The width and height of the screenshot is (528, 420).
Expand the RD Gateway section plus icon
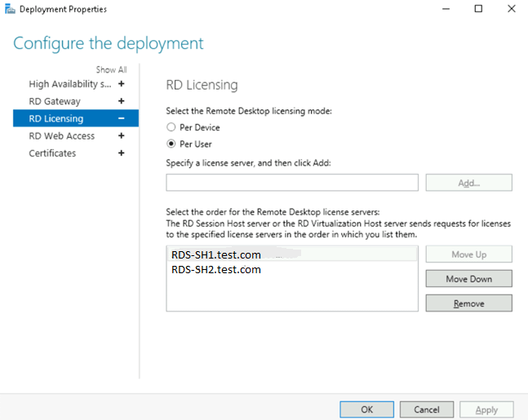(x=122, y=101)
